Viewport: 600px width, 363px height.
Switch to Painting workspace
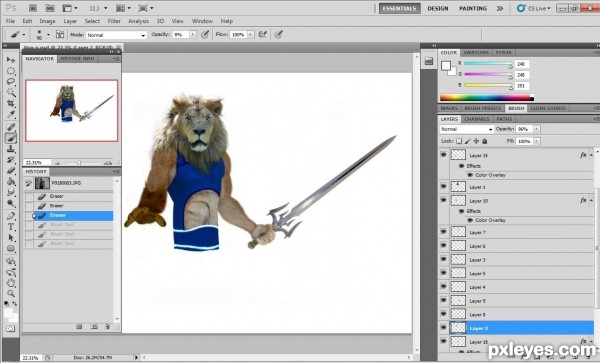[473, 8]
